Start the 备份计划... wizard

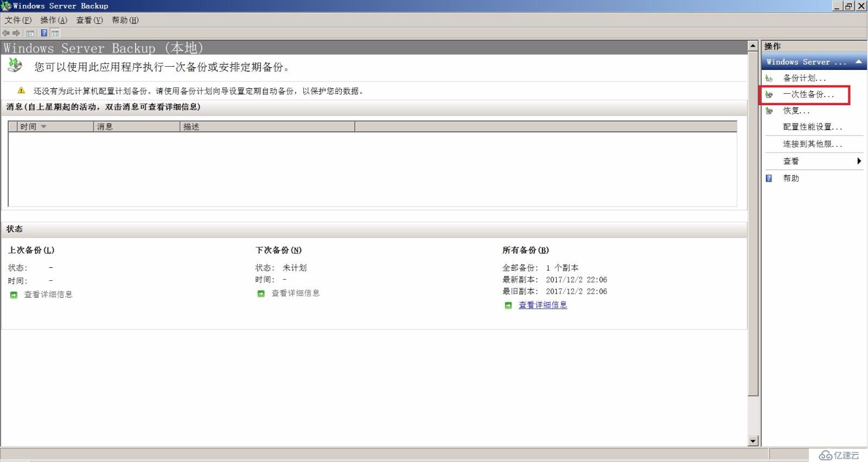(805, 78)
